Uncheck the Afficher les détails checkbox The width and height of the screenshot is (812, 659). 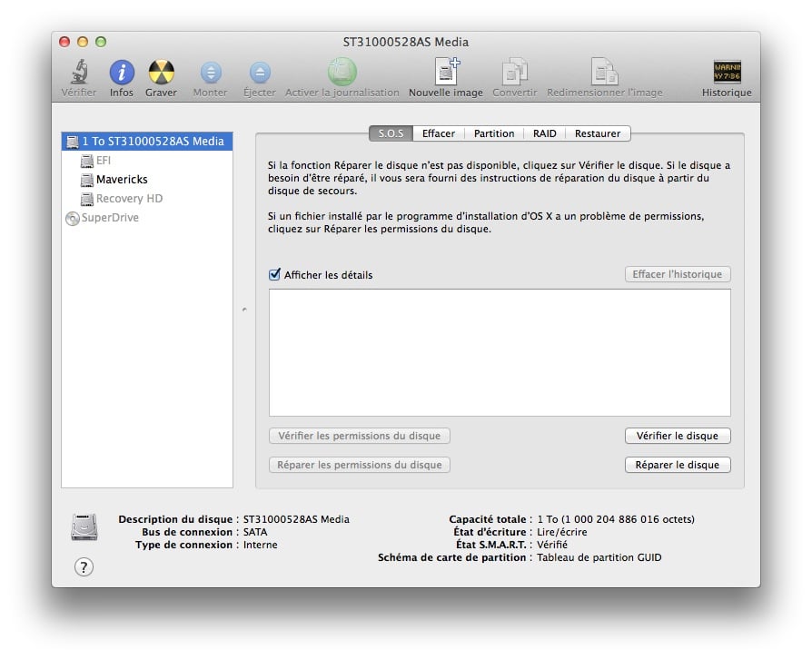275,275
